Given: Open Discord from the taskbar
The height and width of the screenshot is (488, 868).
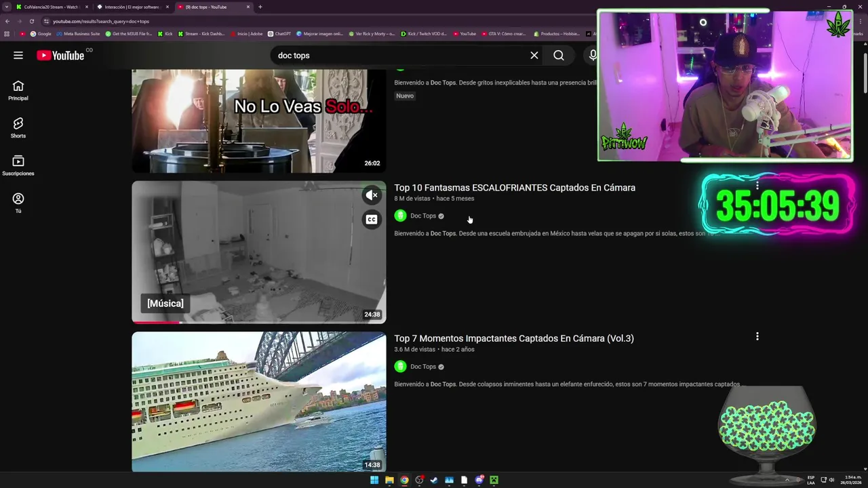Looking at the screenshot, I should pyautogui.click(x=479, y=480).
